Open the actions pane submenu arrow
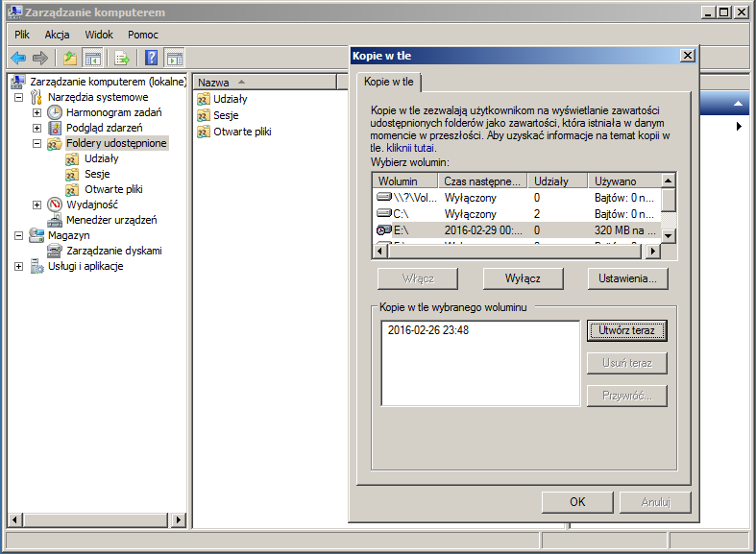This screenshot has height=554, width=756. [x=739, y=126]
